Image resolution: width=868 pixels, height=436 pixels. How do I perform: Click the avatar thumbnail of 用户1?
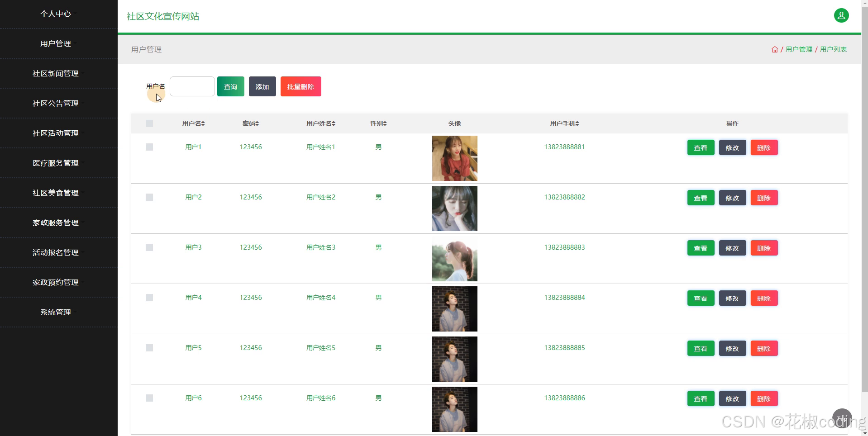tap(455, 158)
